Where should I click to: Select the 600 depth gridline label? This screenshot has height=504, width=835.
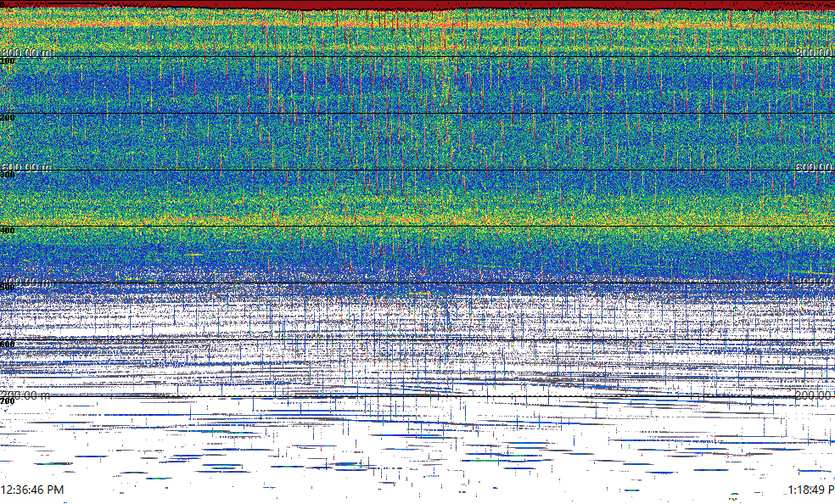point(8,344)
